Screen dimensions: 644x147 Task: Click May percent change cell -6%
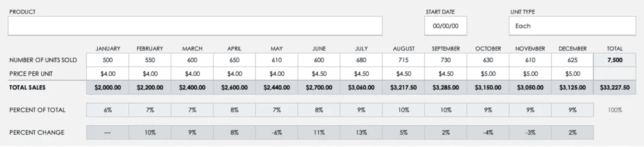pyautogui.click(x=277, y=133)
